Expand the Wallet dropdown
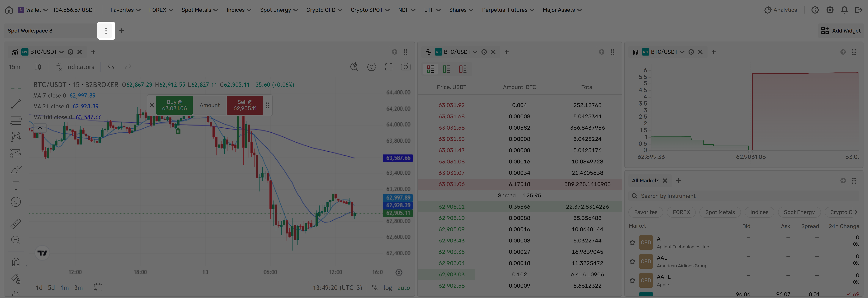 (x=33, y=10)
